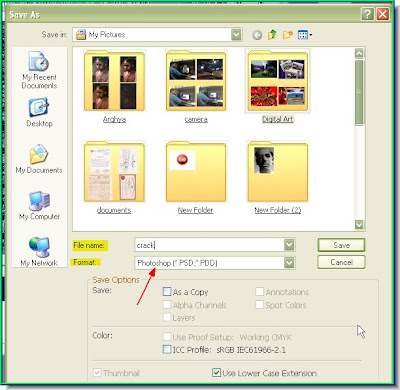Toggle the Use Proof Setup checkbox
Screen dimensions: 400x390
pos(167,336)
